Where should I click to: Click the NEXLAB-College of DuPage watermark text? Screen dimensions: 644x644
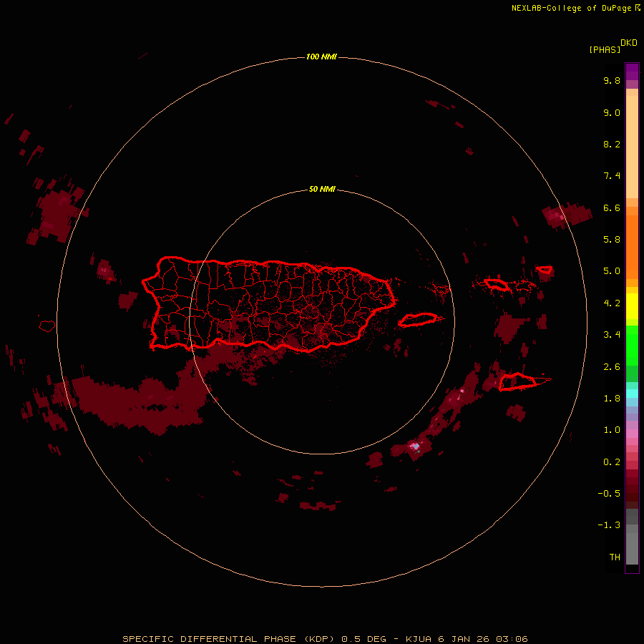575,8
